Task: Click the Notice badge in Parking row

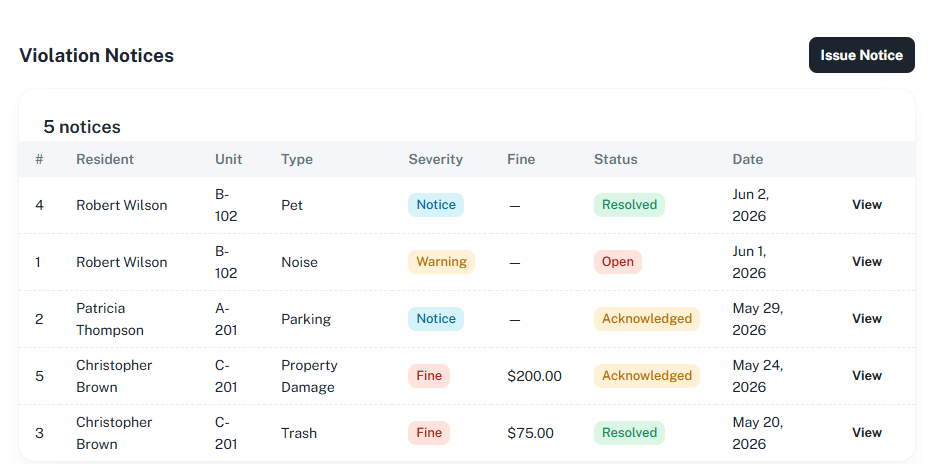Action: pos(436,319)
